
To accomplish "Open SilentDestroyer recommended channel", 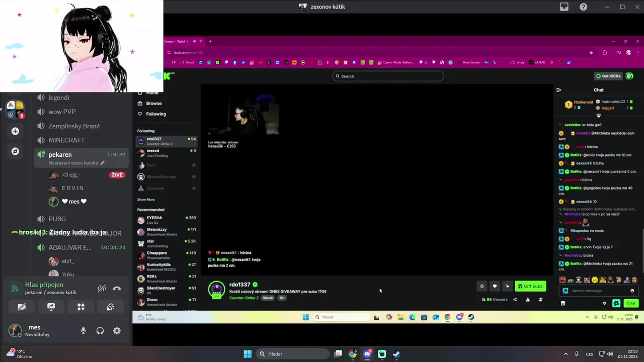I will pyautogui.click(x=167, y=290).
